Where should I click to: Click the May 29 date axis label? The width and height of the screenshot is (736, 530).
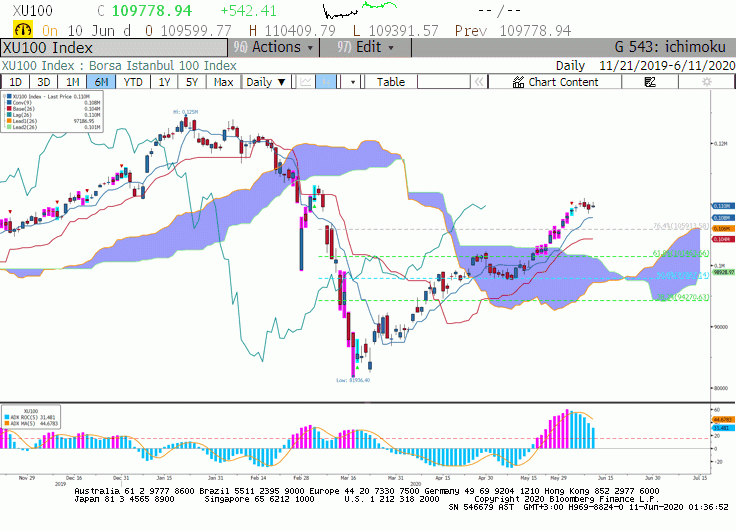[x=558, y=478]
